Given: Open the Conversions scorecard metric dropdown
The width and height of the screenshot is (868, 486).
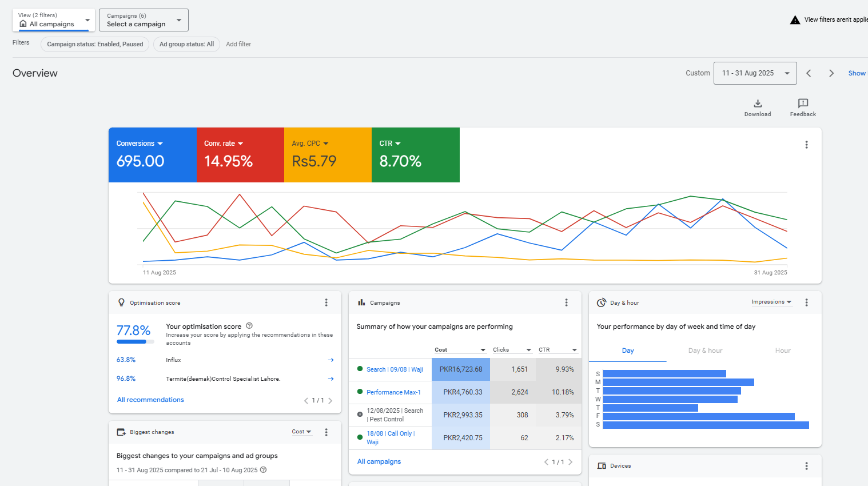Looking at the screenshot, I should tap(140, 144).
